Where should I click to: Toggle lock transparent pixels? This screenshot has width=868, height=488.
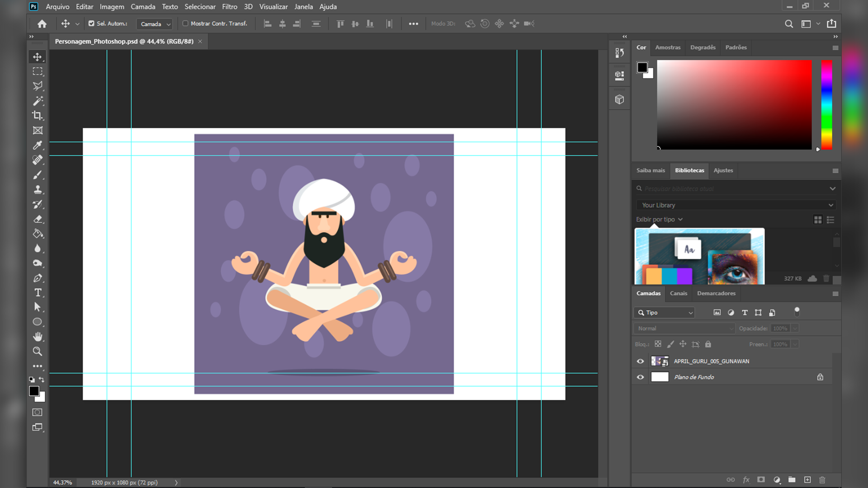[x=658, y=344]
